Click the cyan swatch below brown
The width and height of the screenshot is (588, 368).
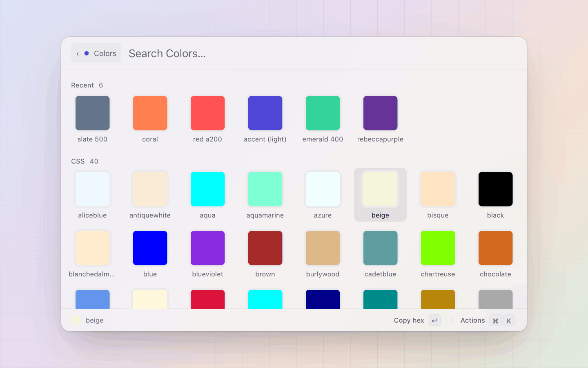pos(265,299)
